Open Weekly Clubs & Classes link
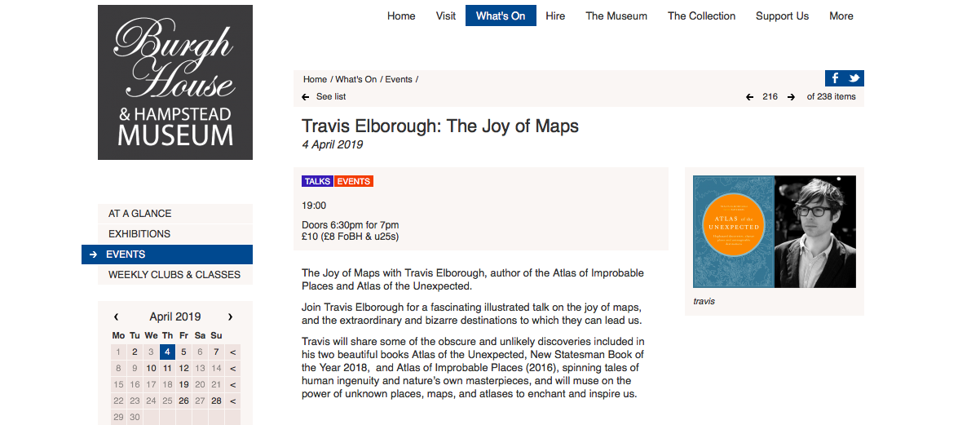The width and height of the screenshot is (980, 425). click(174, 275)
